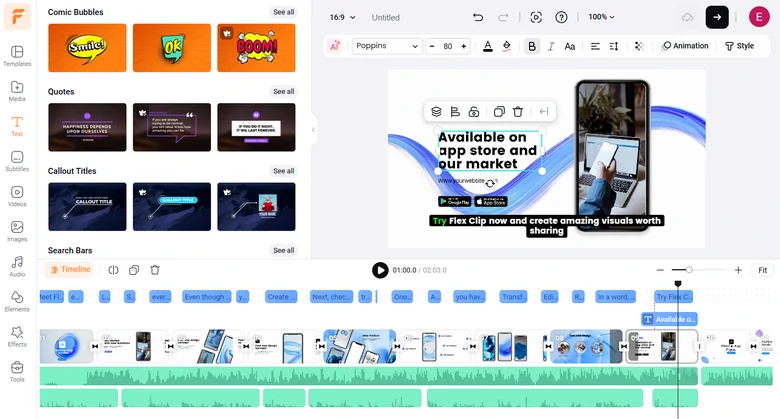
Task: Select the BOOM! comic bubble thumbnail
Action: (256, 48)
